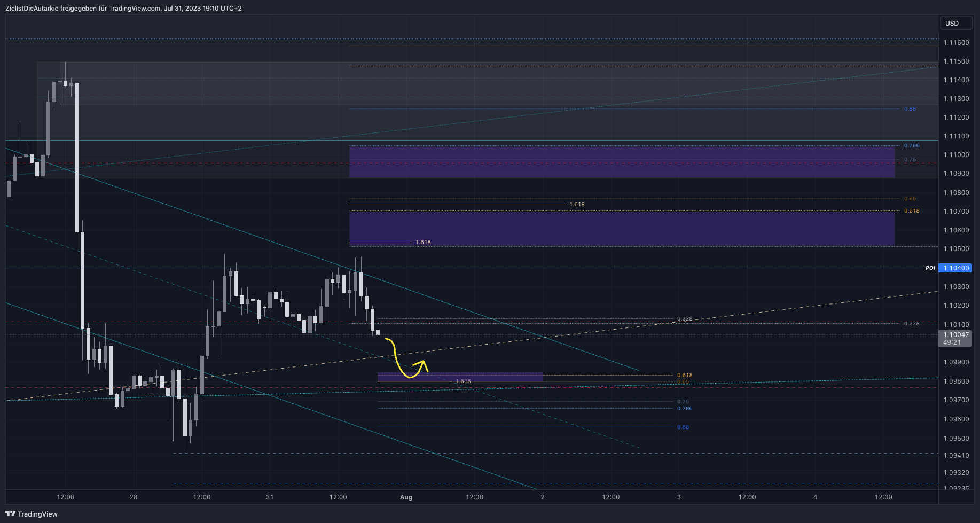This screenshot has height=523, width=980.
Task: Click the 1.10200 price axis label
Action: point(956,305)
